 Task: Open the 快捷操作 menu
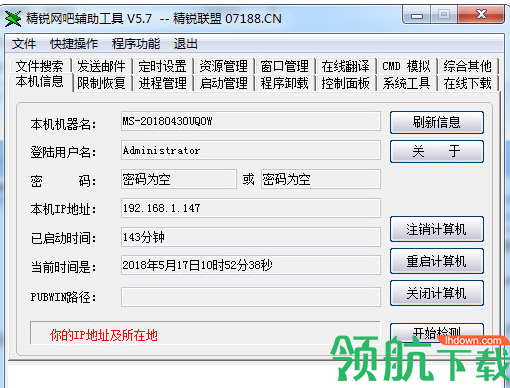[74, 44]
